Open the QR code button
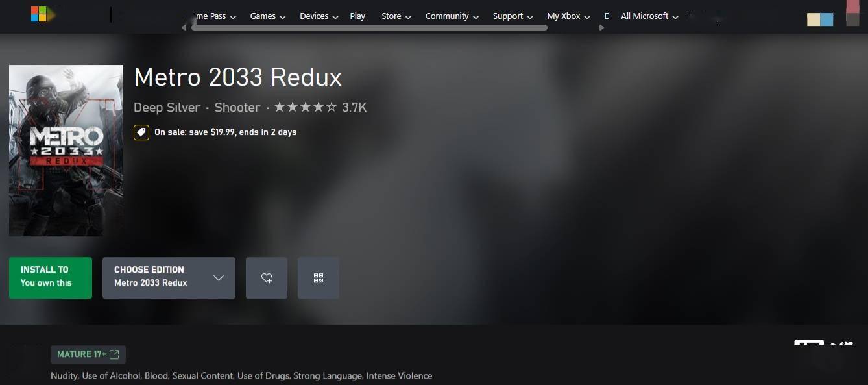 click(x=319, y=278)
